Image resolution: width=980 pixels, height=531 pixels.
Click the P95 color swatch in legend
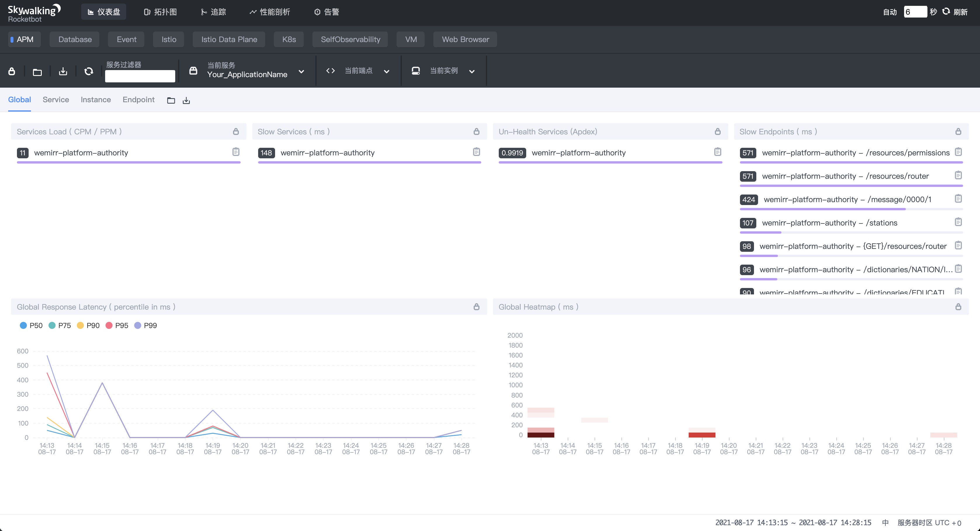click(109, 325)
